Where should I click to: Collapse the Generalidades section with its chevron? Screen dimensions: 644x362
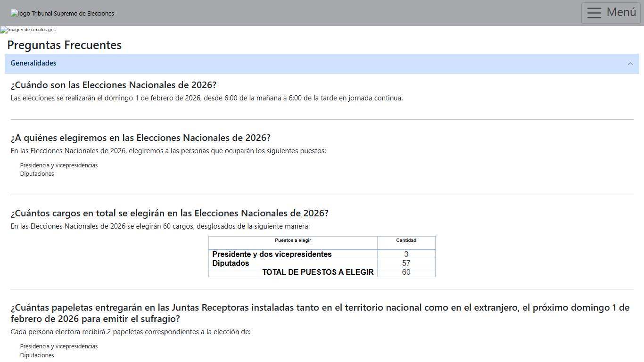[631, 64]
